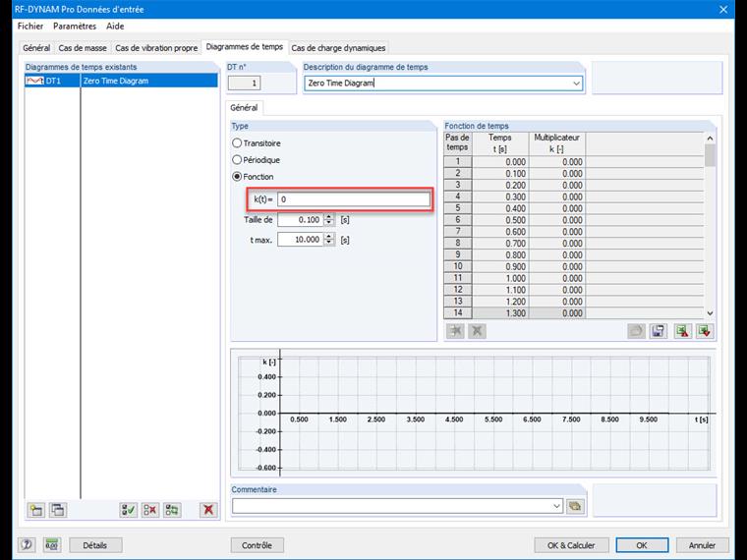Copy the selected time diagram

(58, 511)
